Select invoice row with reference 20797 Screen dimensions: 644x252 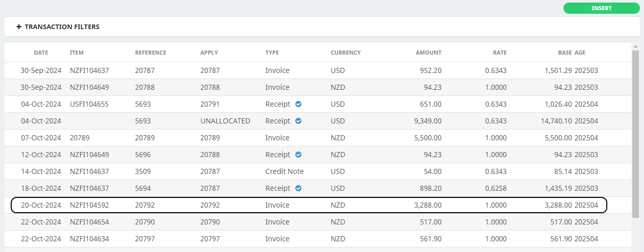[x=318, y=239]
